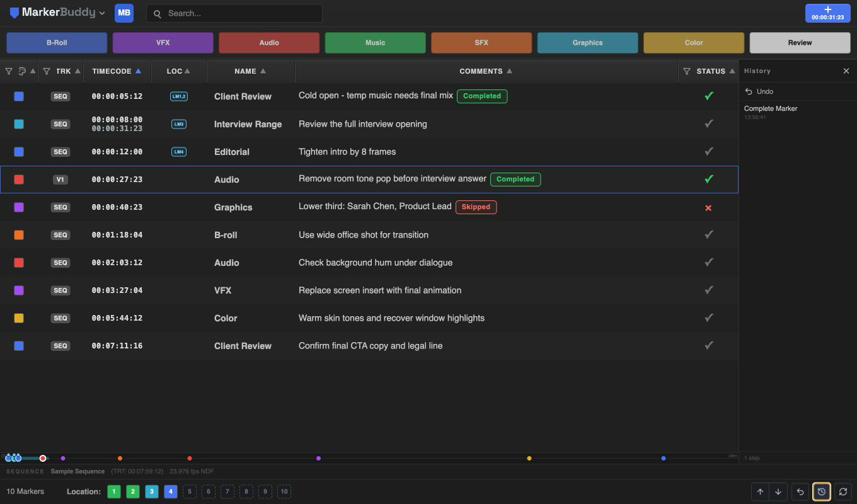857x504 pixels.
Task: Click the orange marker dot on the timeline
Action: click(x=120, y=458)
